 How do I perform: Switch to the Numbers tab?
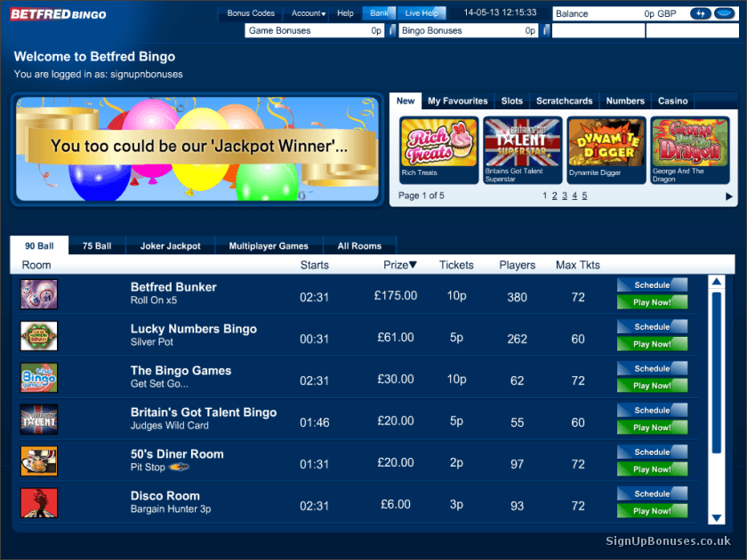point(625,101)
